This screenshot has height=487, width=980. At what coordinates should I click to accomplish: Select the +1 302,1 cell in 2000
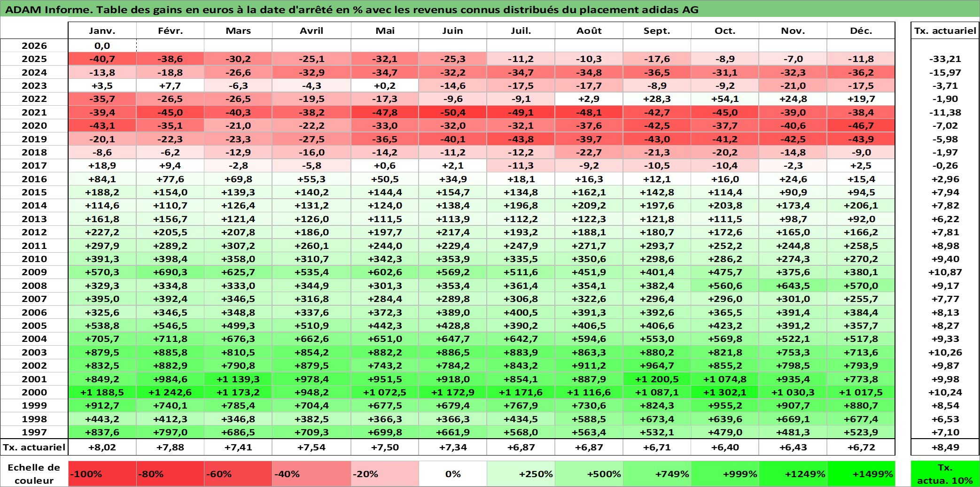725,392
